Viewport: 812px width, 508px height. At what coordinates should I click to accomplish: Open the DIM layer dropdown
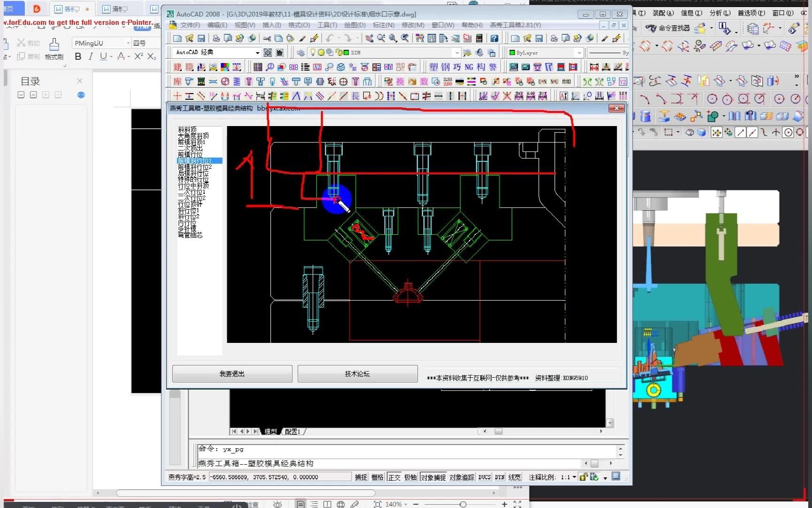click(x=456, y=53)
